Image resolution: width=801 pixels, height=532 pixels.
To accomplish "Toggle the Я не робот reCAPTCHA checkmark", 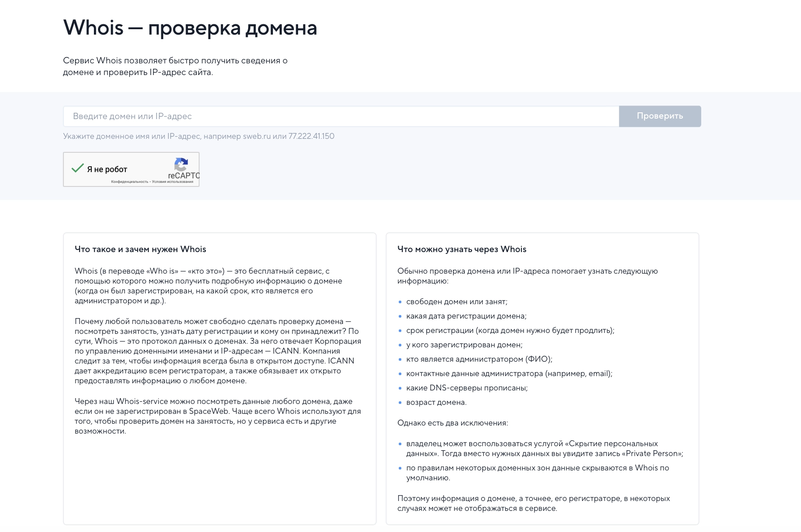I will click(x=78, y=168).
